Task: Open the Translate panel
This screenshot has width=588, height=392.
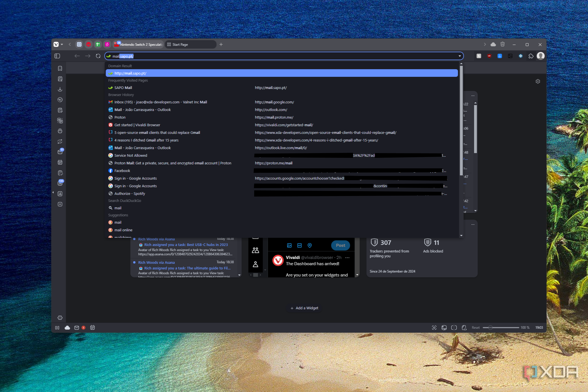Action: [x=60, y=121]
